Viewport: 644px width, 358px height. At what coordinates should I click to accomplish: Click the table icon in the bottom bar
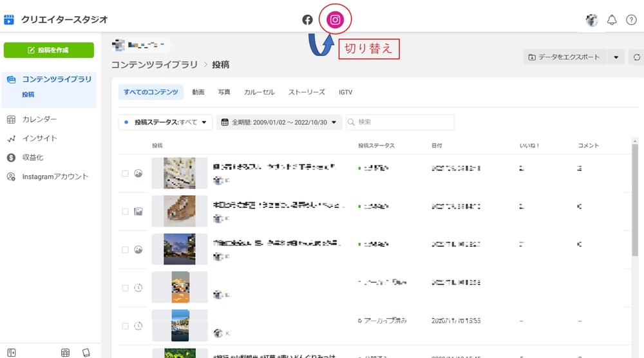point(65,353)
